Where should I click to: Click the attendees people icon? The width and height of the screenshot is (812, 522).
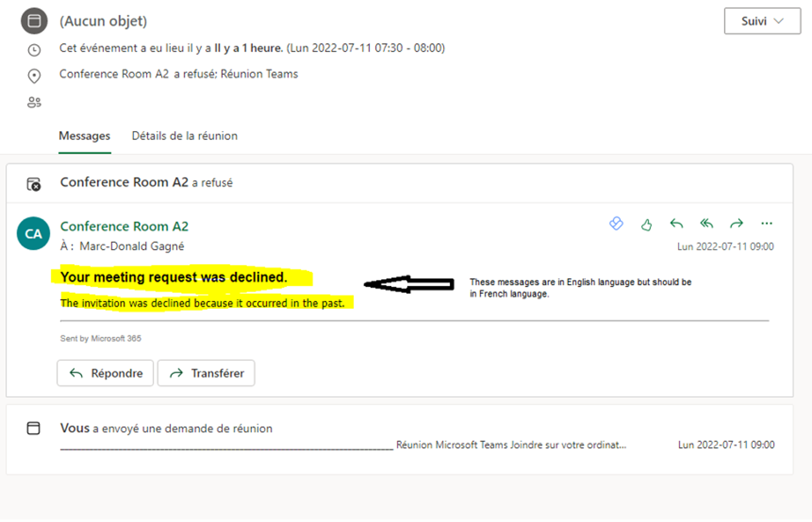(x=34, y=101)
